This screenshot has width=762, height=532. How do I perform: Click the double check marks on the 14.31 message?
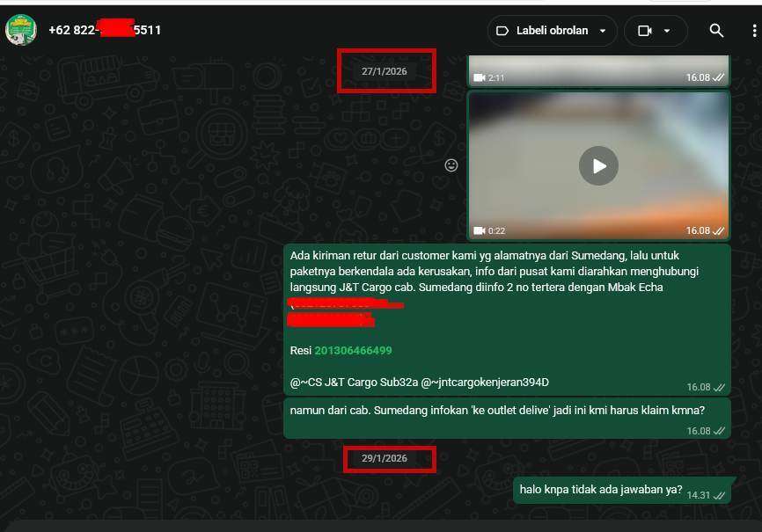[x=719, y=496]
